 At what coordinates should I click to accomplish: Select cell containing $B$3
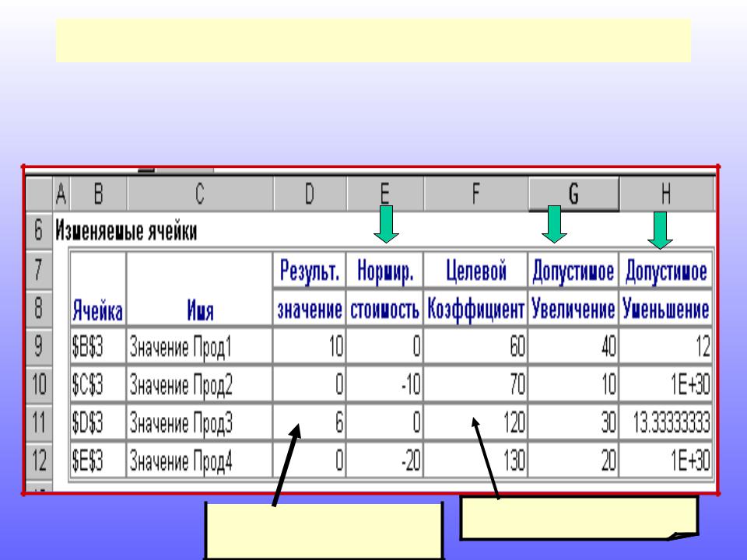[x=98, y=346]
